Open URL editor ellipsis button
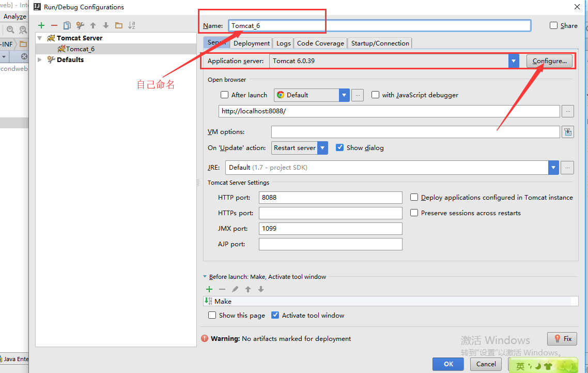This screenshot has width=588, height=373. coord(568,111)
